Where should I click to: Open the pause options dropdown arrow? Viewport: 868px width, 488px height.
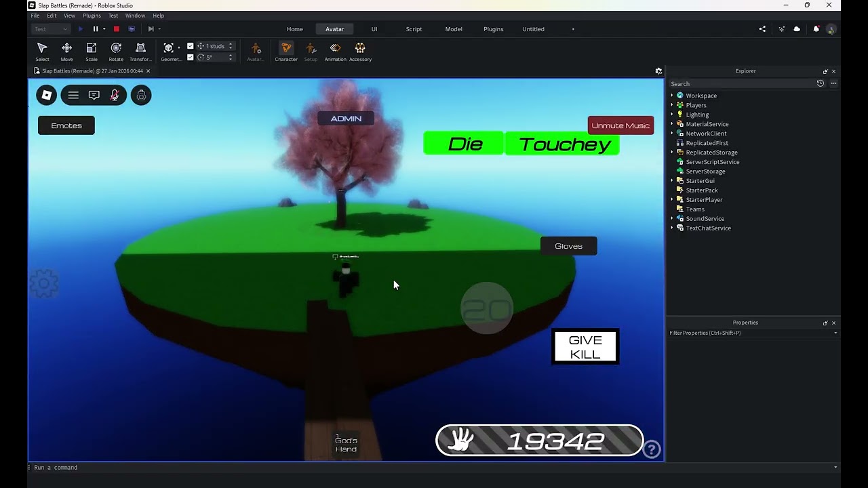point(104,29)
